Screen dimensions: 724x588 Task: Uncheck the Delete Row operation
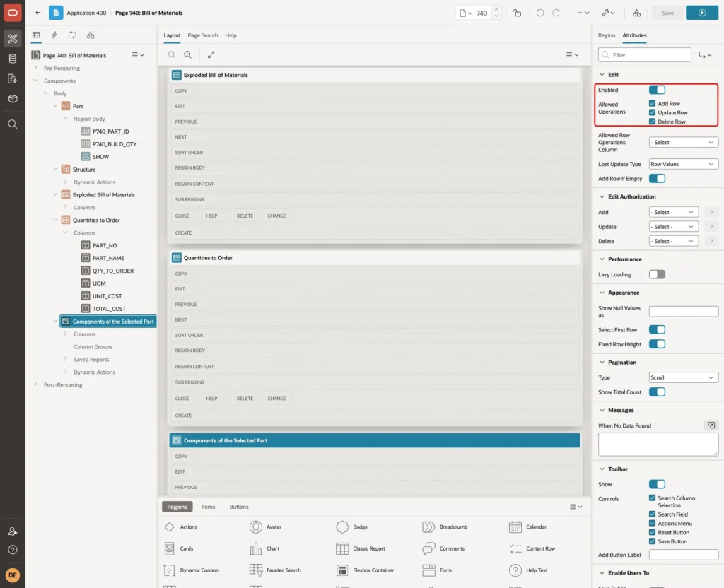point(652,122)
